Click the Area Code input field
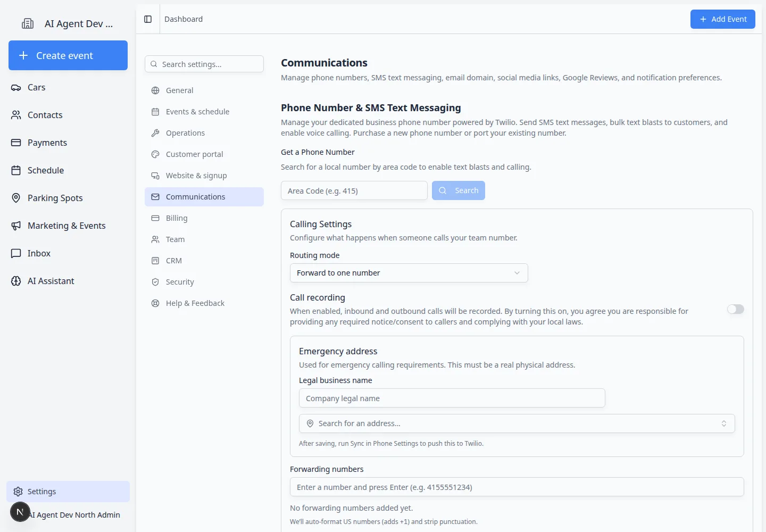 click(x=354, y=190)
